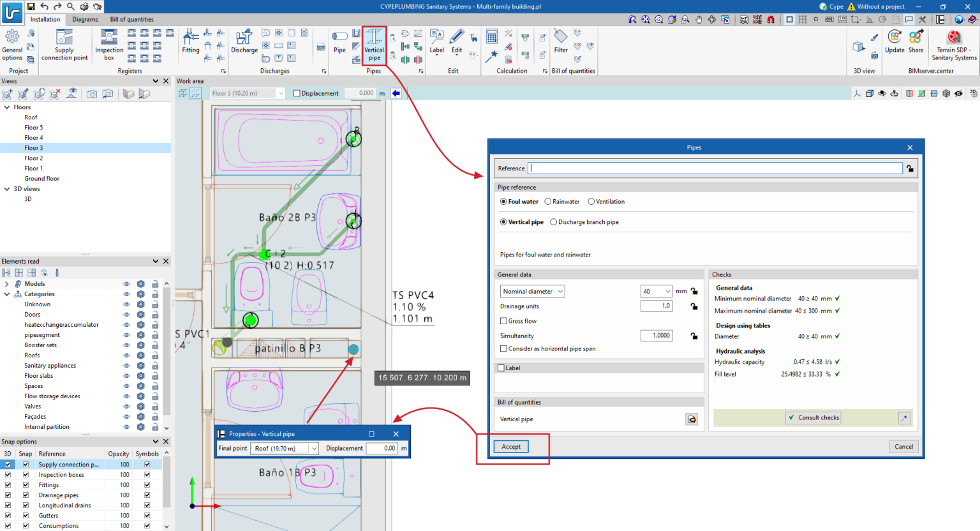Open the 40 mm diameter value dropdown
This screenshot has height=531, width=980.
tap(657, 292)
